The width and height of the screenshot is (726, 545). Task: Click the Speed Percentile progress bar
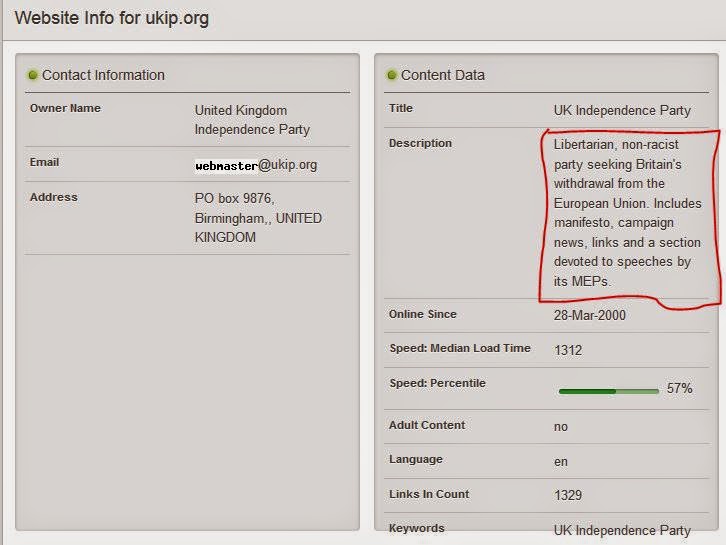608,390
